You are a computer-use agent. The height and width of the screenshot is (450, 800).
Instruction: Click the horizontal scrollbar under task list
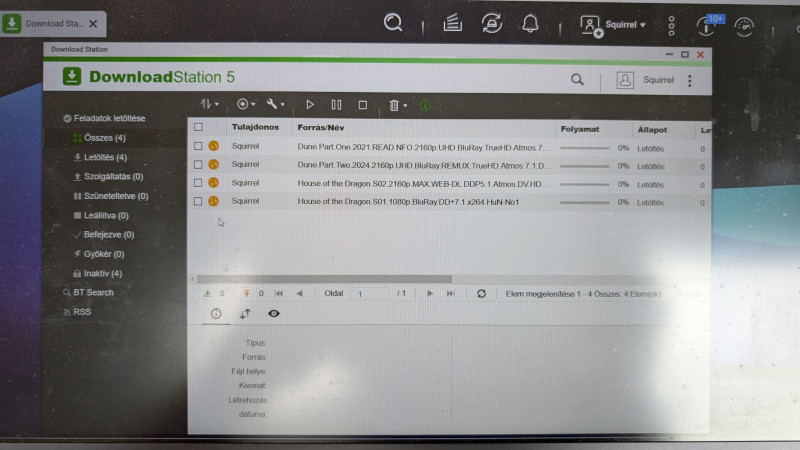324,279
